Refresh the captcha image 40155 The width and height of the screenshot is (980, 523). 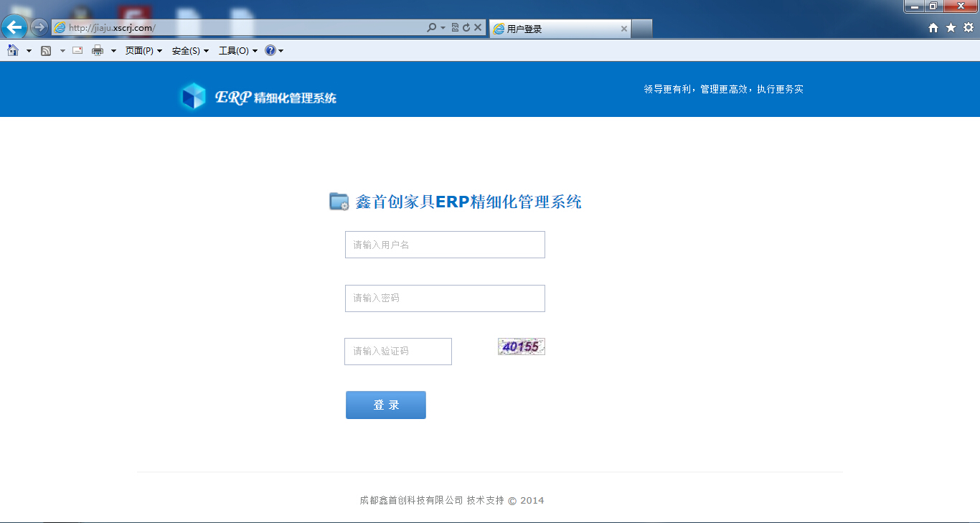tap(522, 347)
